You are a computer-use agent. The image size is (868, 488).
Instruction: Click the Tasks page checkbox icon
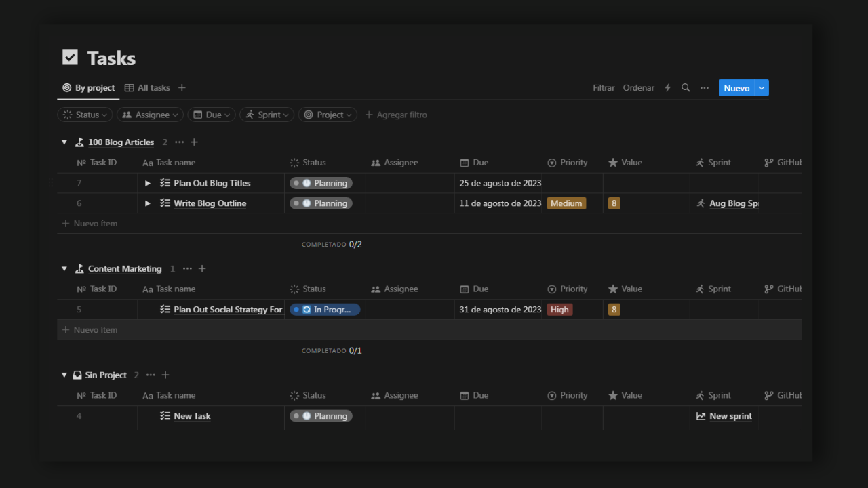[70, 58]
